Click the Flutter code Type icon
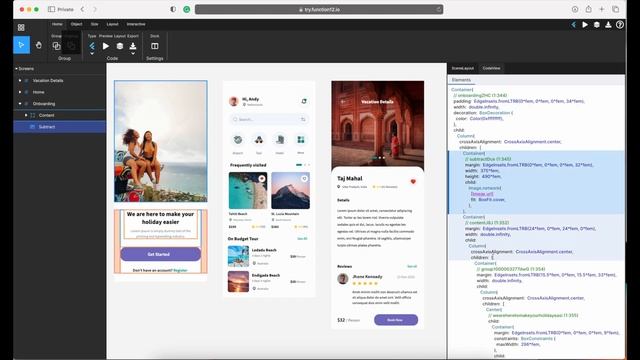The width and height of the screenshot is (640, 360). [x=92, y=46]
